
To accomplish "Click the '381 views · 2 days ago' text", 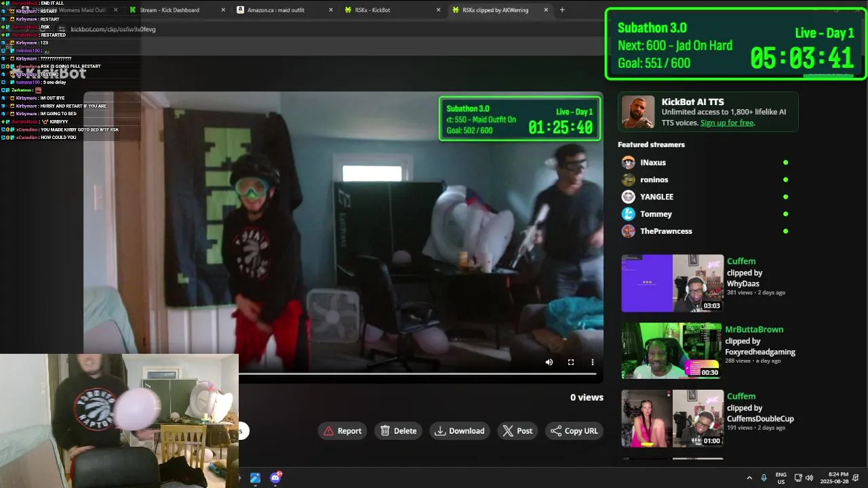I will (x=756, y=293).
